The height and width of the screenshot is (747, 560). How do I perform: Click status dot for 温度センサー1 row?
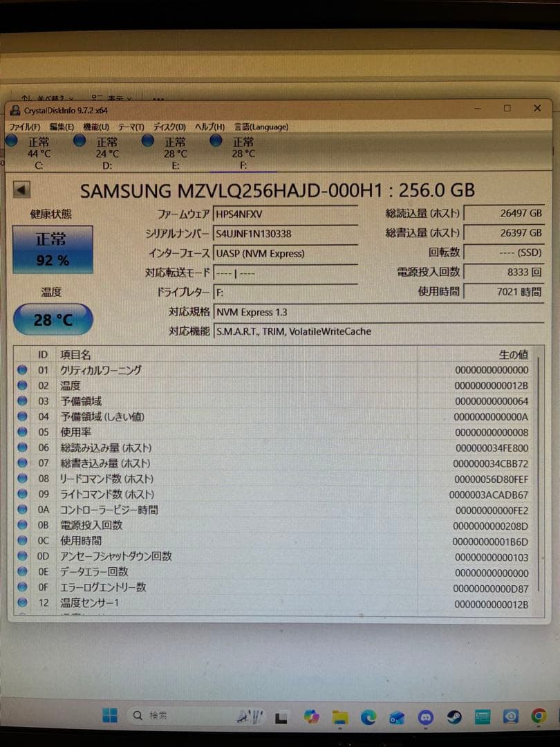pos(22,602)
